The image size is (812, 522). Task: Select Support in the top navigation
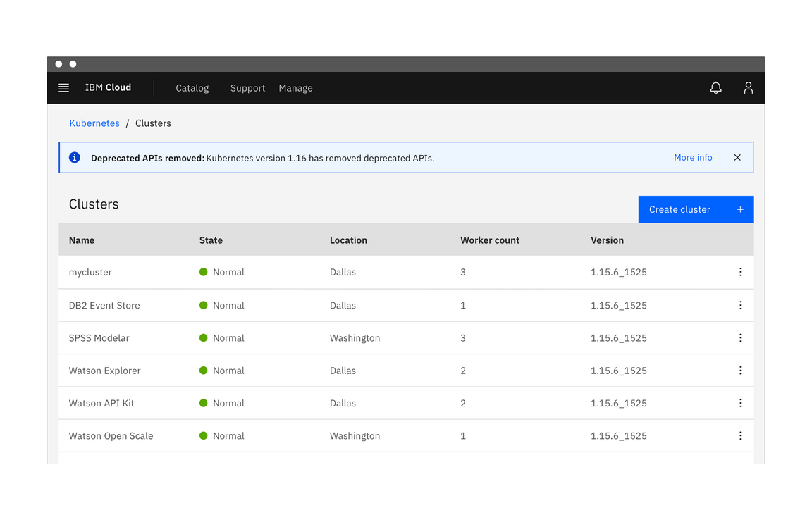(x=247, y=88)
